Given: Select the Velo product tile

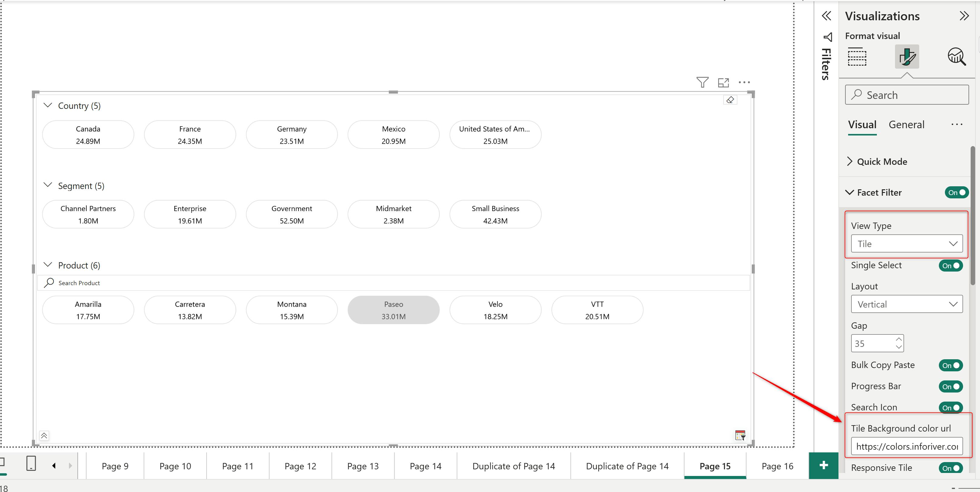Looking at the screenshot, I should click(x=495, y=310).
